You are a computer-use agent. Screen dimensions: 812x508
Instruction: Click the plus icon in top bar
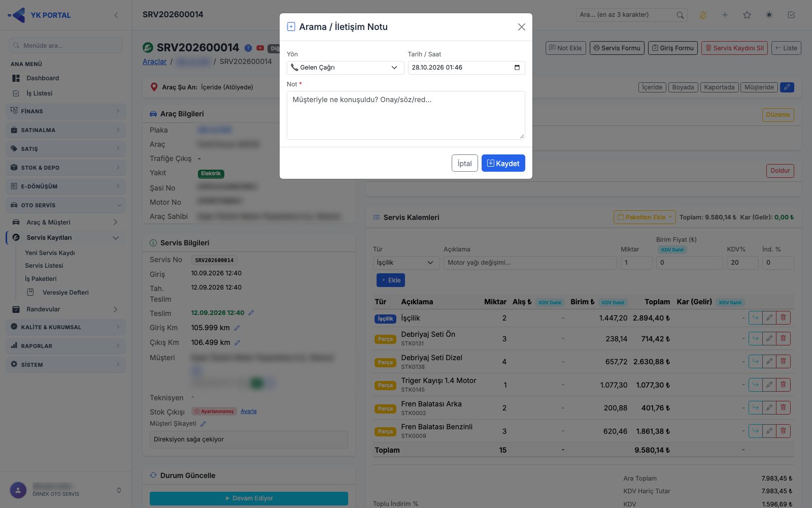(725, 15)
